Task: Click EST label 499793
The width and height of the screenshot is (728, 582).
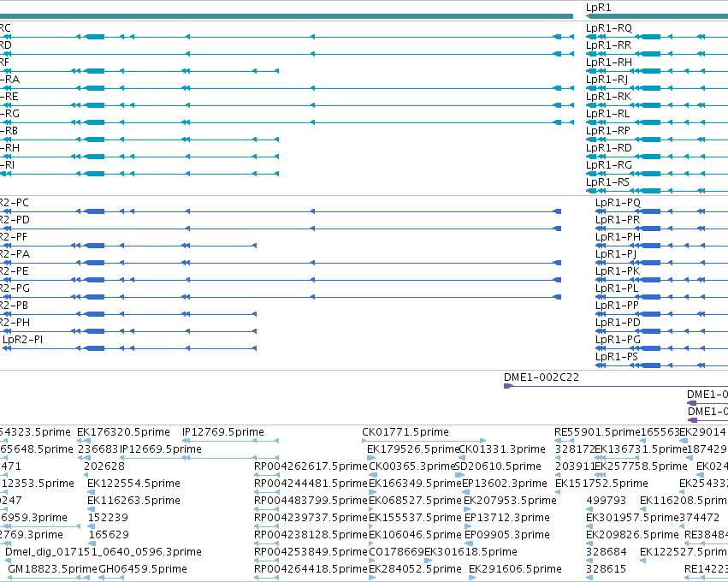Action: [607, 501]
